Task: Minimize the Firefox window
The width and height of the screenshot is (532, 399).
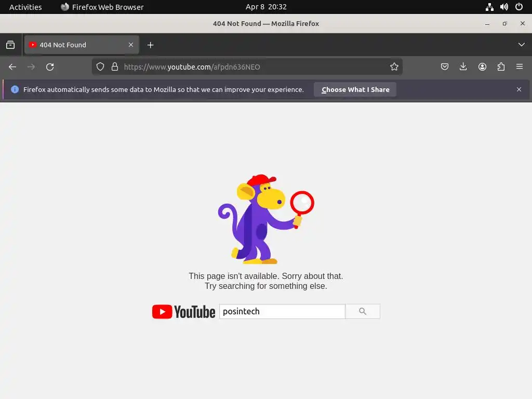Action: [487, 24]
